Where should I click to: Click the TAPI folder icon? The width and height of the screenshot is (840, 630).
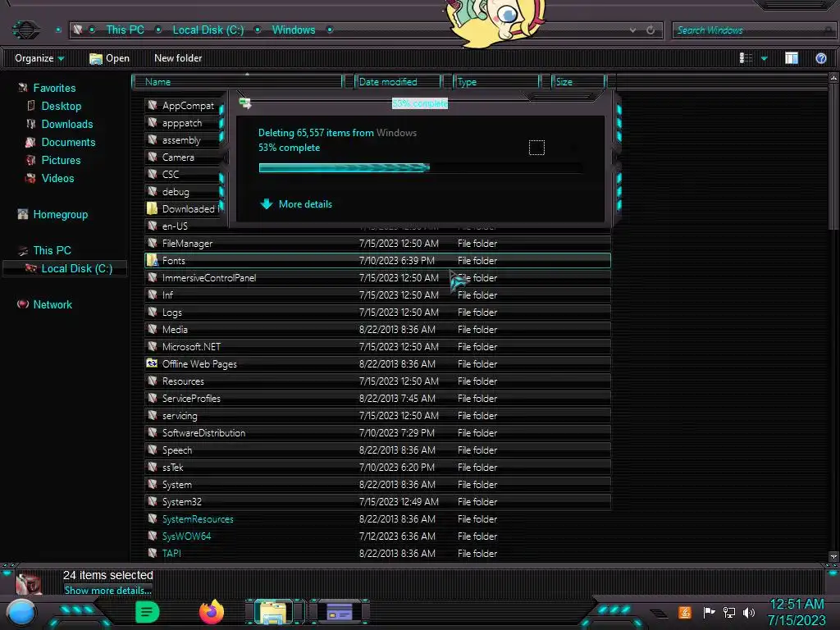(152, 553)
